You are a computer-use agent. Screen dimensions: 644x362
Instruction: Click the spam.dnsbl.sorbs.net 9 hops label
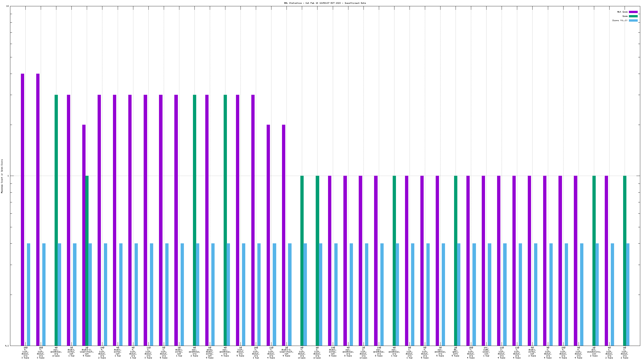click(210, 353)
